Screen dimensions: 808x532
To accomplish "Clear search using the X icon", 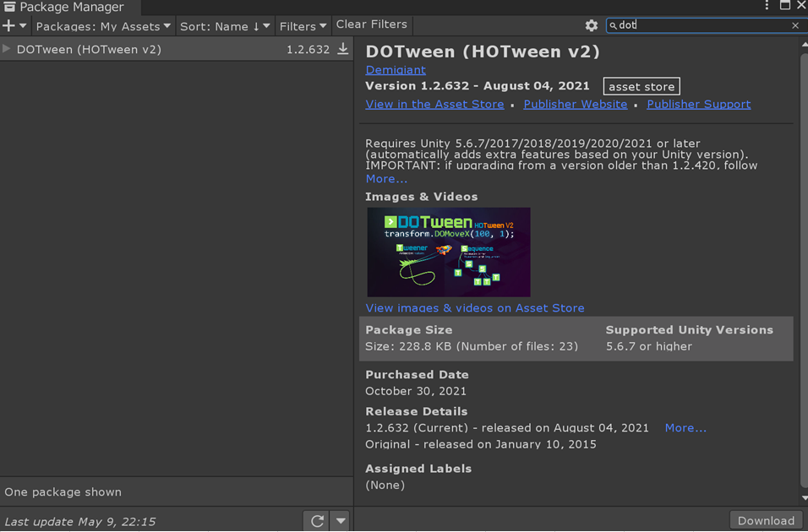I will (795, 25).
